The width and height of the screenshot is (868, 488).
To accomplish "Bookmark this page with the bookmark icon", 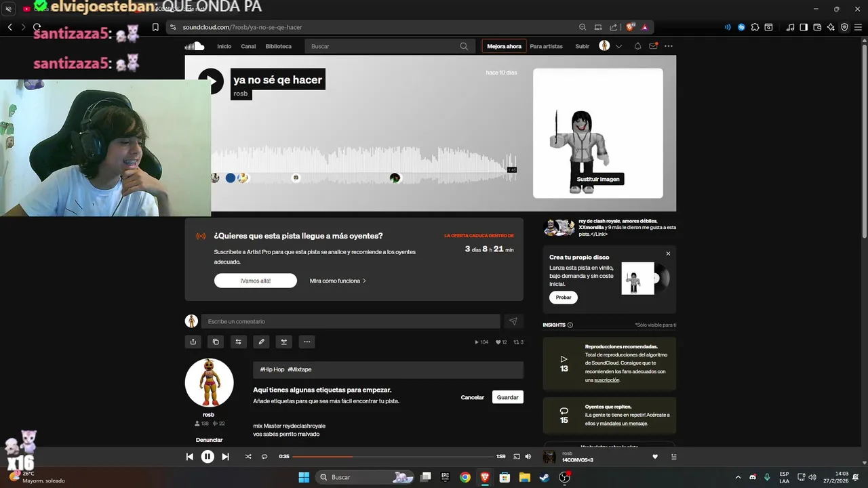I will (155, 27).
